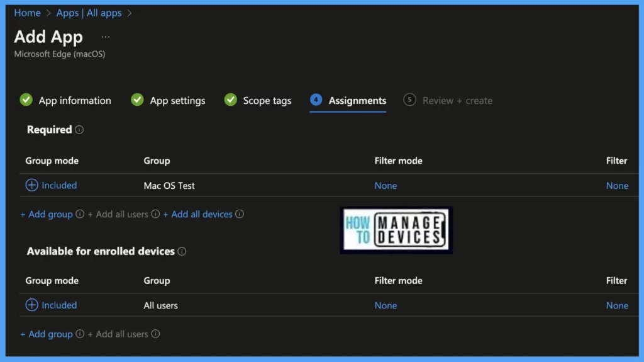Switch to the App settings step

click(x=177, y=100)
